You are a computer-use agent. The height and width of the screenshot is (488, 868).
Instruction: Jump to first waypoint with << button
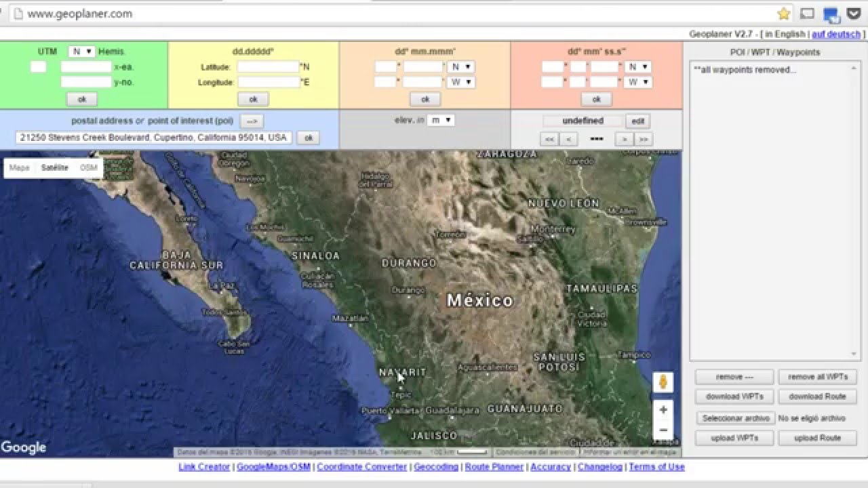tap(549, 139)
